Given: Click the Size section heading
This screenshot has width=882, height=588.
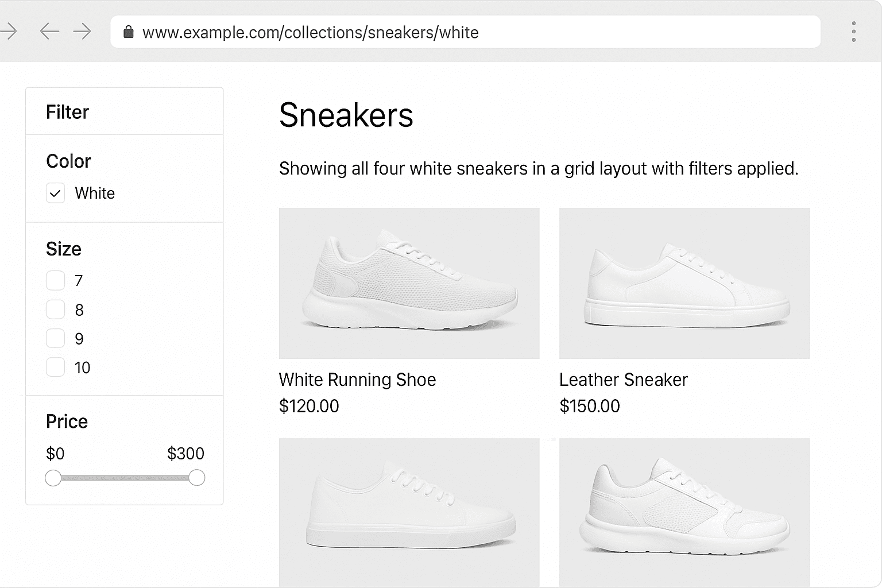Looking at the screenshot, I should pos(64,249).
